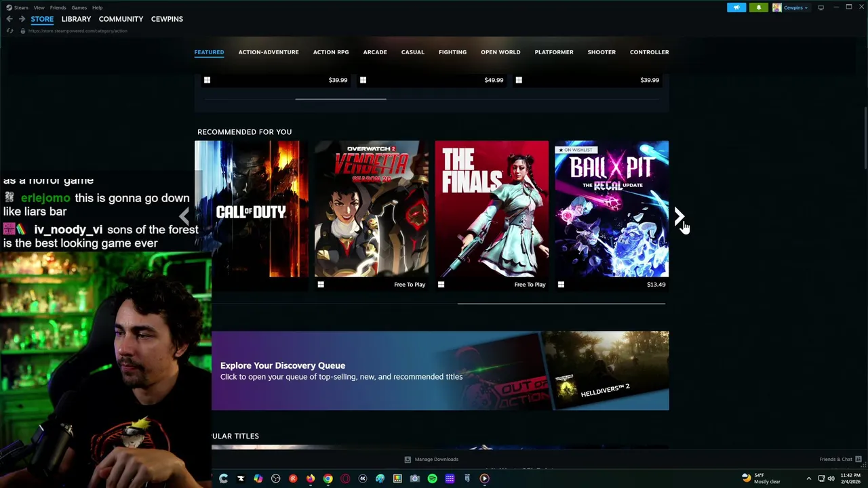Select the ACTION RPG category tab
Viewport: 868px width, 488px height.
coord(331,52)
